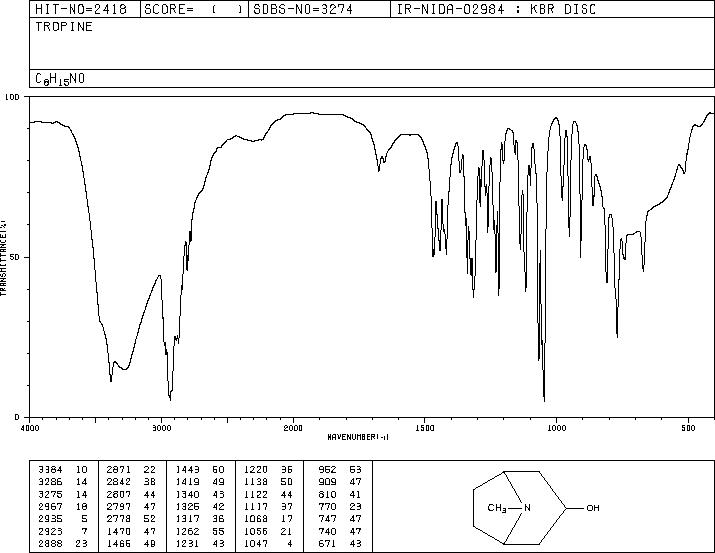Click the molecular formula C8H15NO

60,79
